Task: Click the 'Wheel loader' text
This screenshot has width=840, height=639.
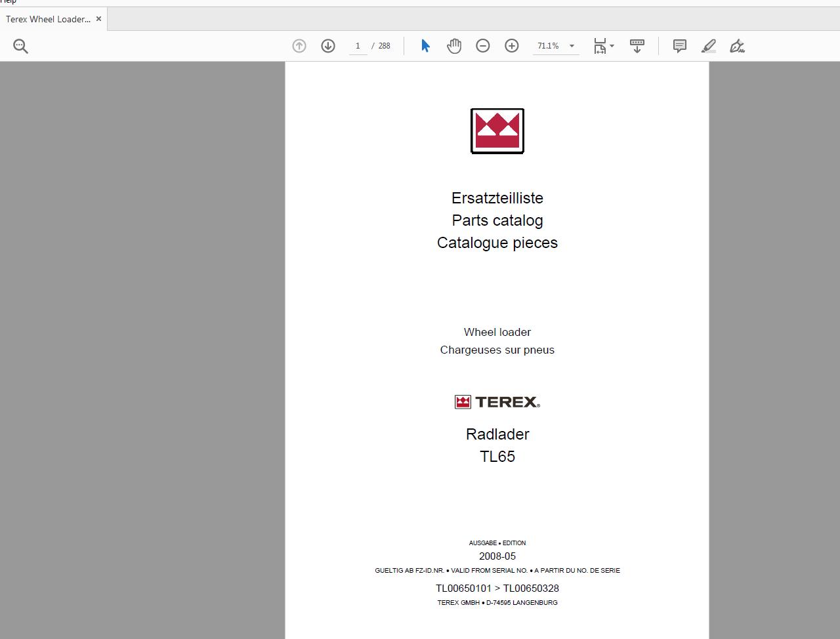Action: [497, 332]
